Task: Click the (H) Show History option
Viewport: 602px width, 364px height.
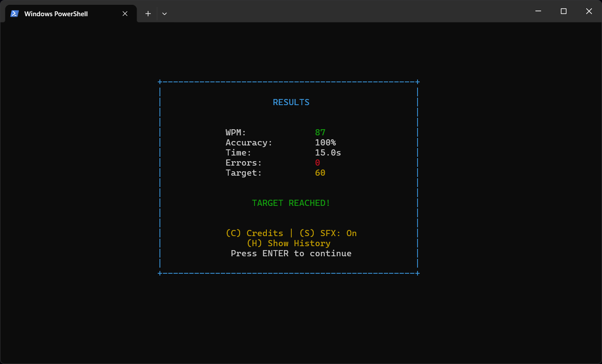Action: [x=289, y=243]
